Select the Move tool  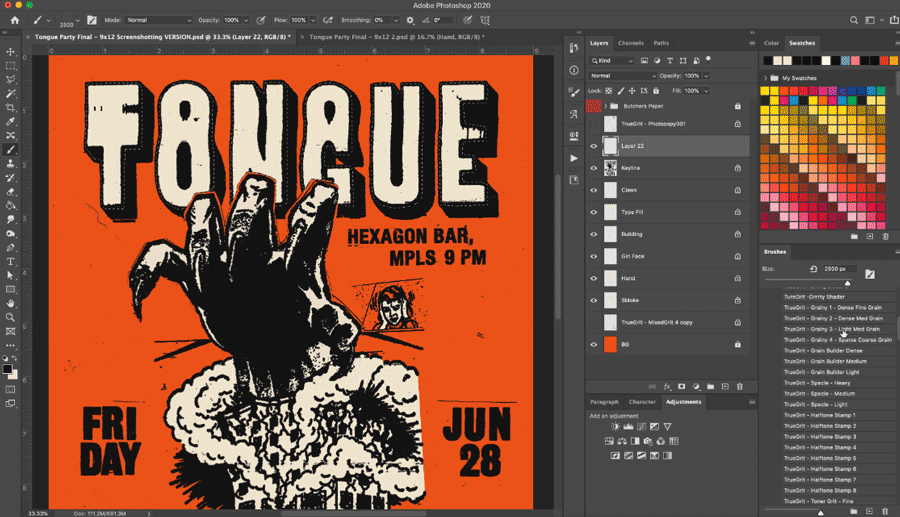[x=11, y=52]
